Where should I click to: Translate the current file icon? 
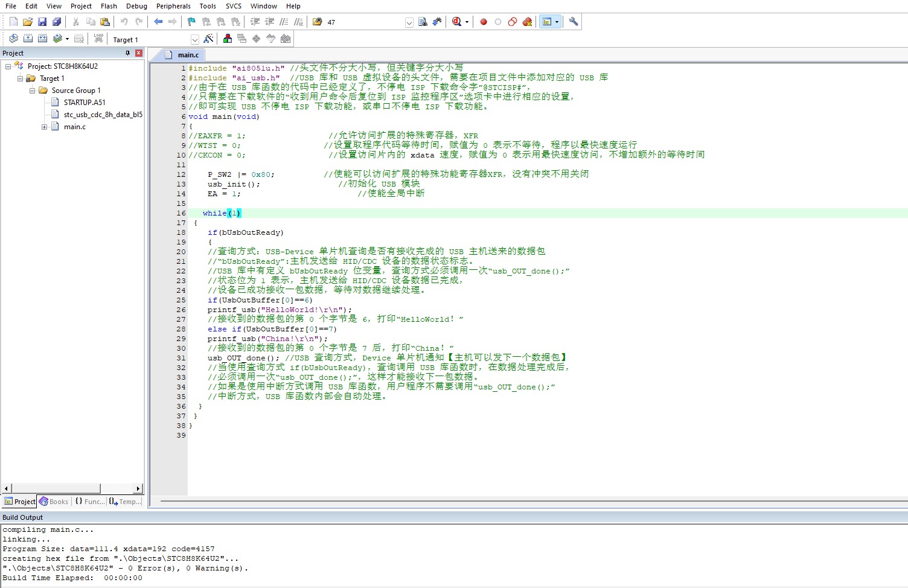point(13,39)
